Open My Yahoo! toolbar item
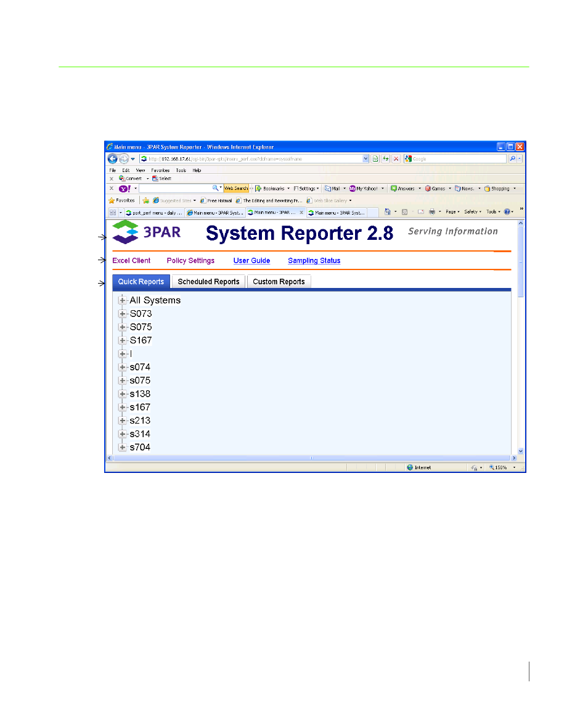Viewport: 588px width, 706px height. (367, 189)
